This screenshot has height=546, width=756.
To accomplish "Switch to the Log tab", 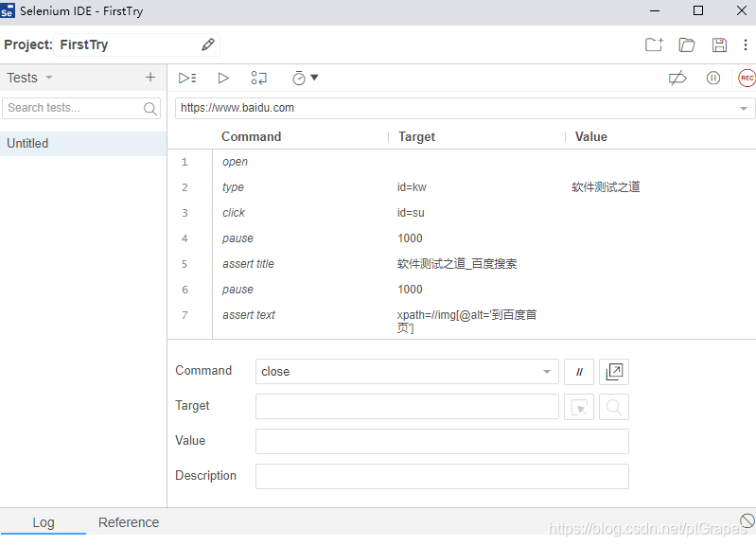I will (44, 522).
